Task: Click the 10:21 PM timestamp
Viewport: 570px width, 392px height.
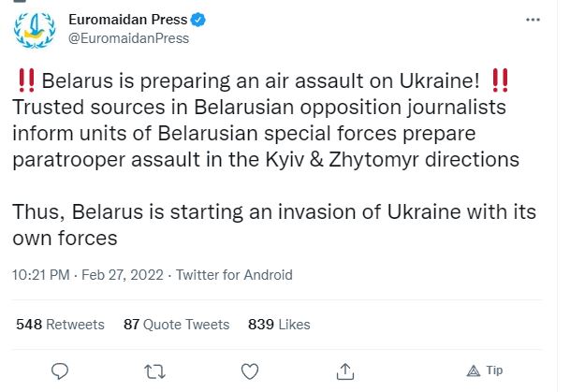Action: [x=41, y=275]
